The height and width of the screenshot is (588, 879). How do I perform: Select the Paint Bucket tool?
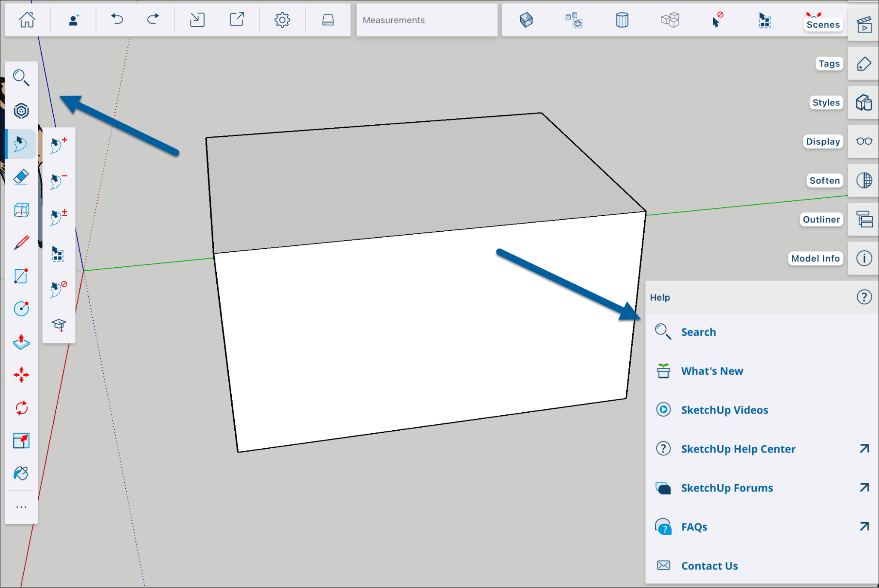point(21,473)
